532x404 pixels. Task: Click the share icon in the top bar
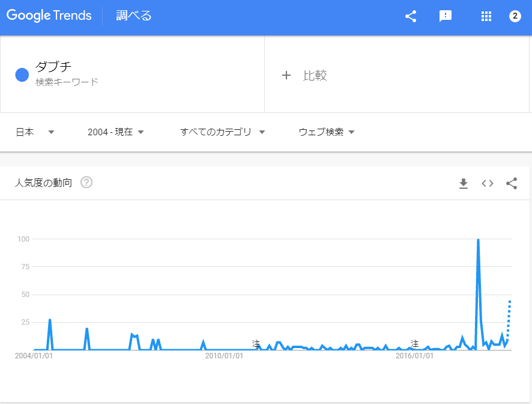pyautogui.click(x=411, y=16)
